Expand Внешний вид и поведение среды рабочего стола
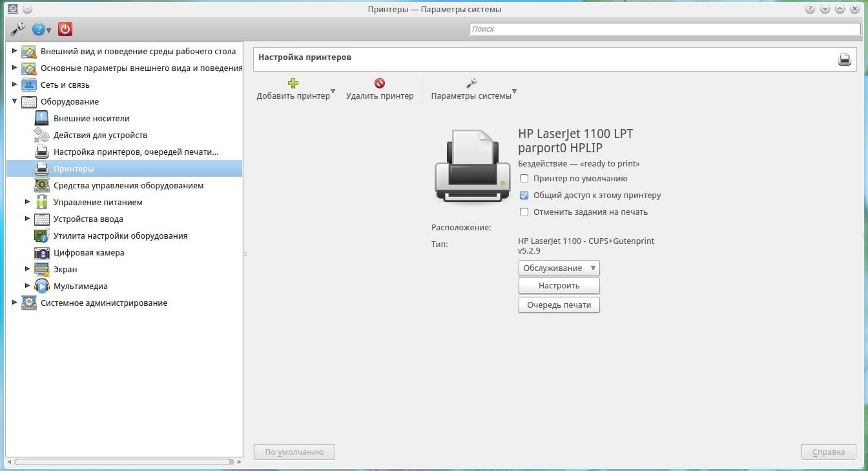 coord(14,51)
